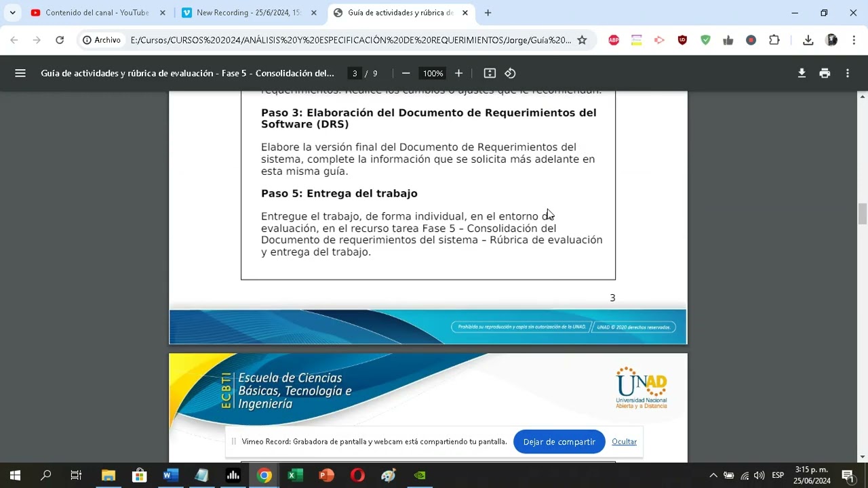The width and height of the screenshot is (868, 488).
Task: Open Opera browser from taskbar
Action: (x=357, y=475)
